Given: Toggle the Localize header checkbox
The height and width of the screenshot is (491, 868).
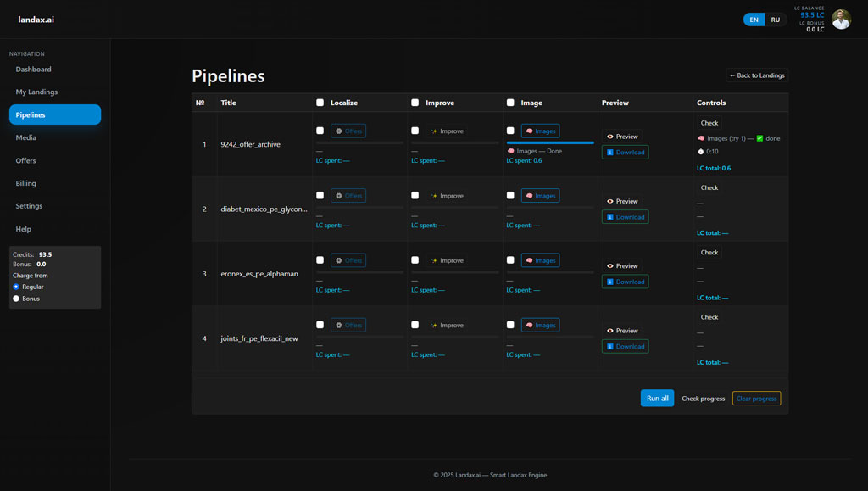Looking at the screenshot, I should [320, 103].
